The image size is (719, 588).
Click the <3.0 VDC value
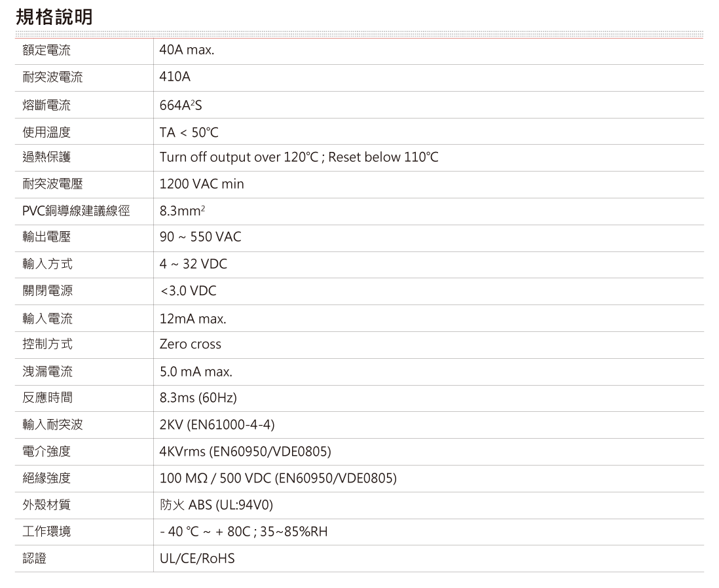(188, 291)
